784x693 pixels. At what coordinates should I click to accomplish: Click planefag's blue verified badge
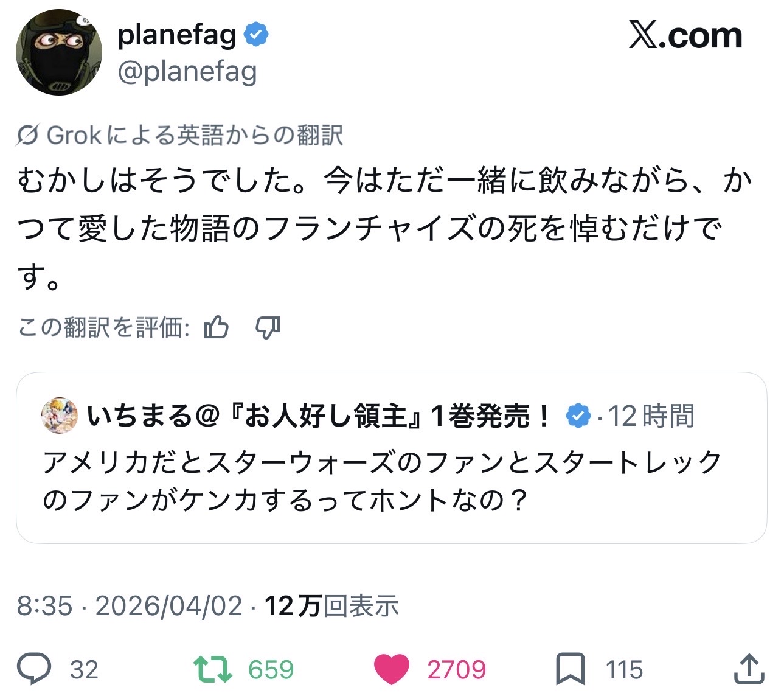click(256, 35)
